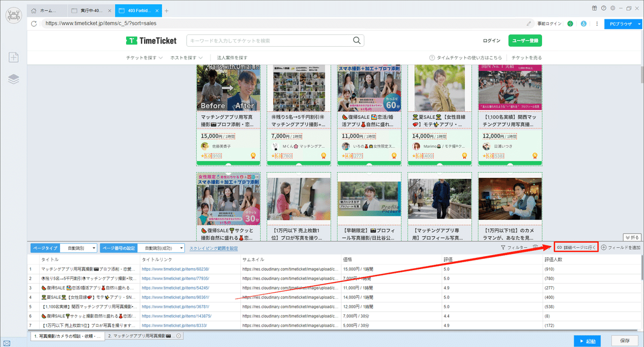The width and height of the screenshot is (644, 347).
Task: Click the スクレイピング範囲を設定 link
Action: pos(214,248)
